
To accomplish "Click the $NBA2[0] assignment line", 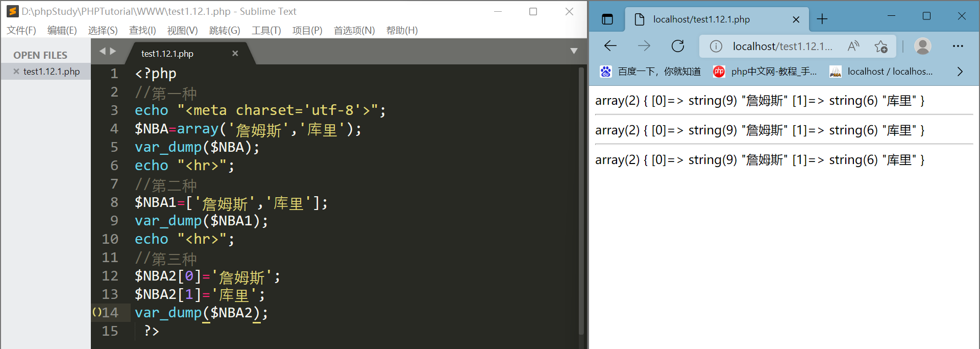I will tap(208, 276).
